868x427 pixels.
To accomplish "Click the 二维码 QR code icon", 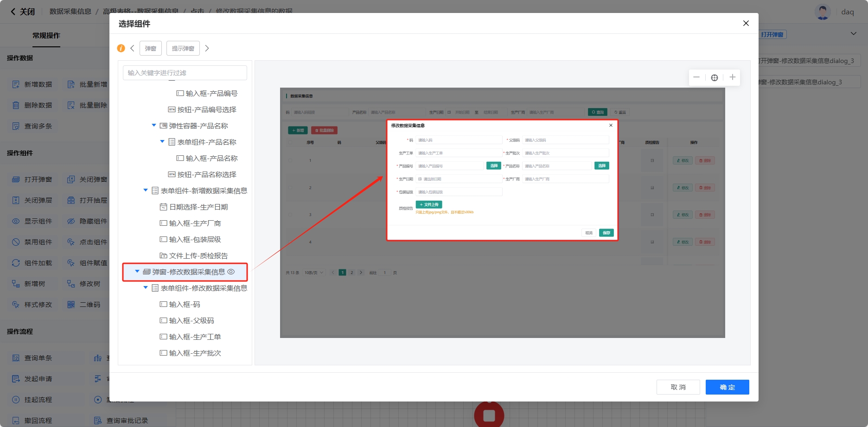I will (x=71, y=305).
